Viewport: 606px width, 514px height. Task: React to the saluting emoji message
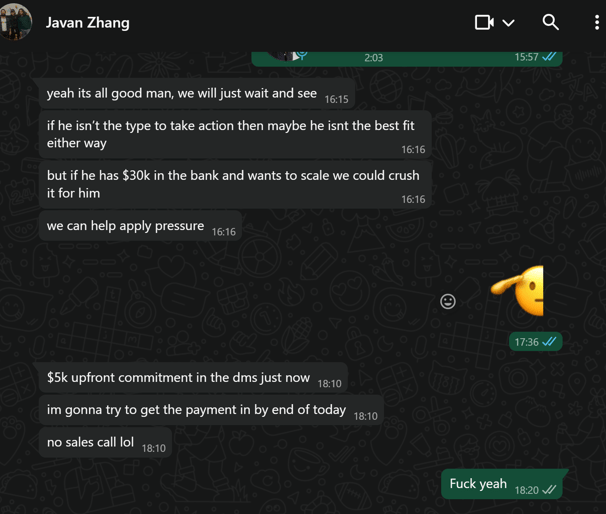coord(448,301)
